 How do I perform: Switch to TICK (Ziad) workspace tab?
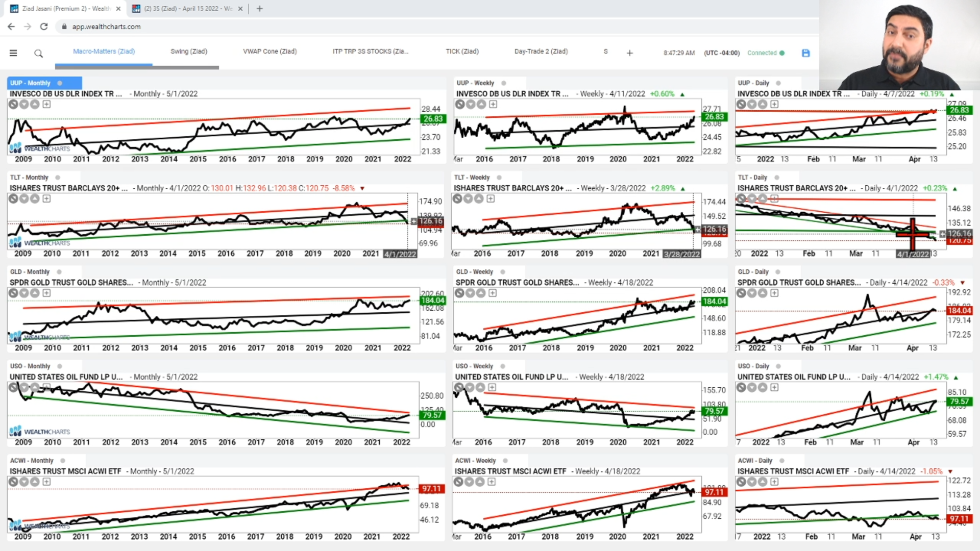point(462,52)
